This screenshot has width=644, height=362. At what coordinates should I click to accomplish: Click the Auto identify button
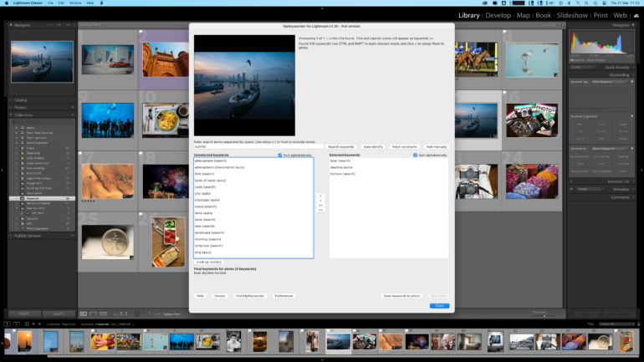pos(373,147)
